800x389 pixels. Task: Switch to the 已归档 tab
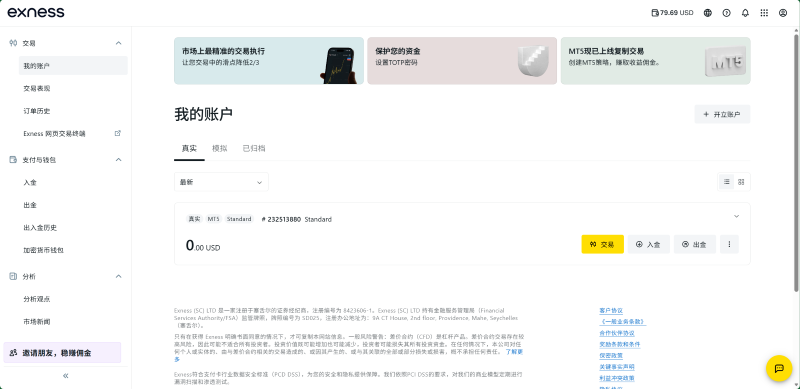pos(254,149)
